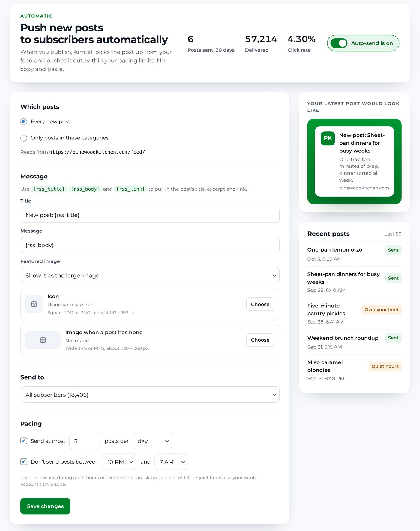Click the 57,214 Delivered stat
The image size is (420, 531).
tap(261, 43)
